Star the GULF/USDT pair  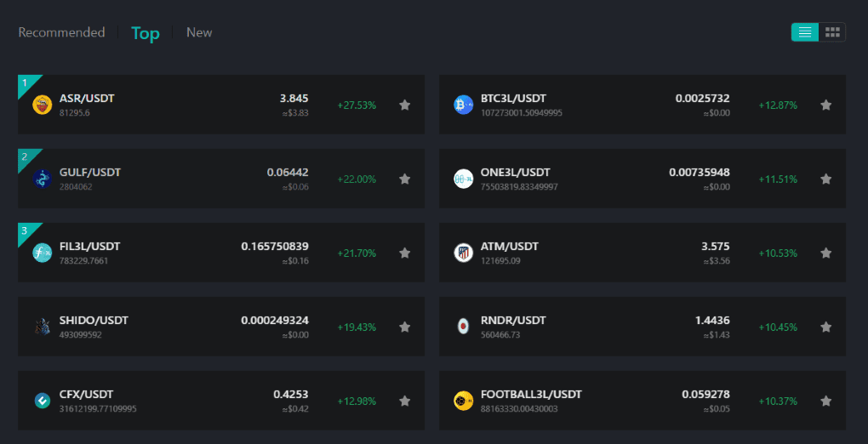pyautogui.click(x=405, y=179)
